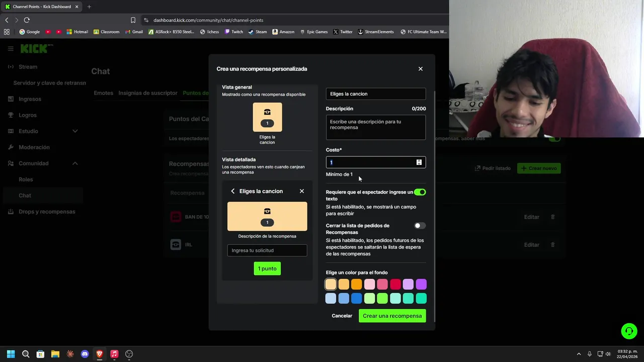Click Editar for the IRL reward
This screenshot has height=362, width=644.
[531, 244]
